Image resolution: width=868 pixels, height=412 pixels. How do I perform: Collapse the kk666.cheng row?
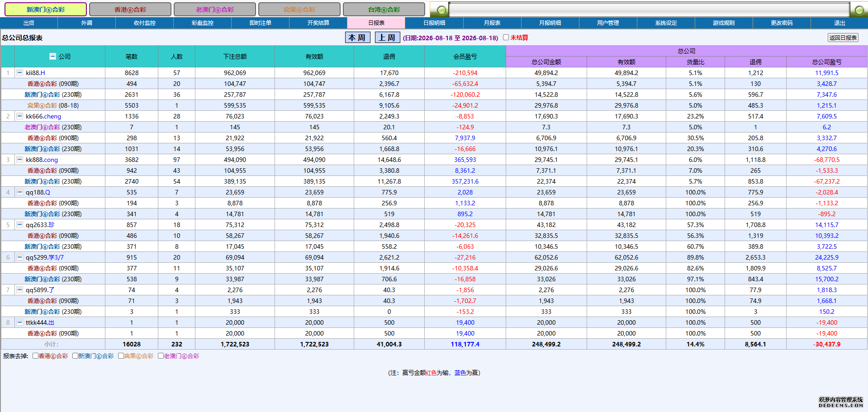(19, 116)
